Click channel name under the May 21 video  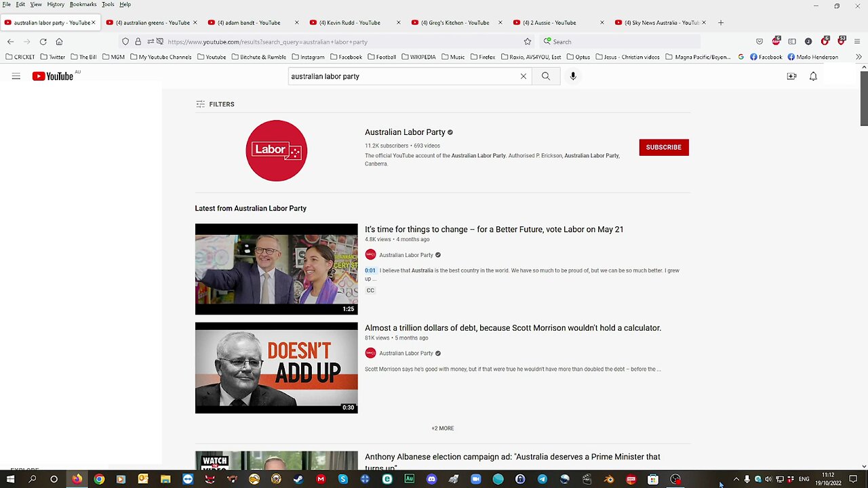point(406,255)
